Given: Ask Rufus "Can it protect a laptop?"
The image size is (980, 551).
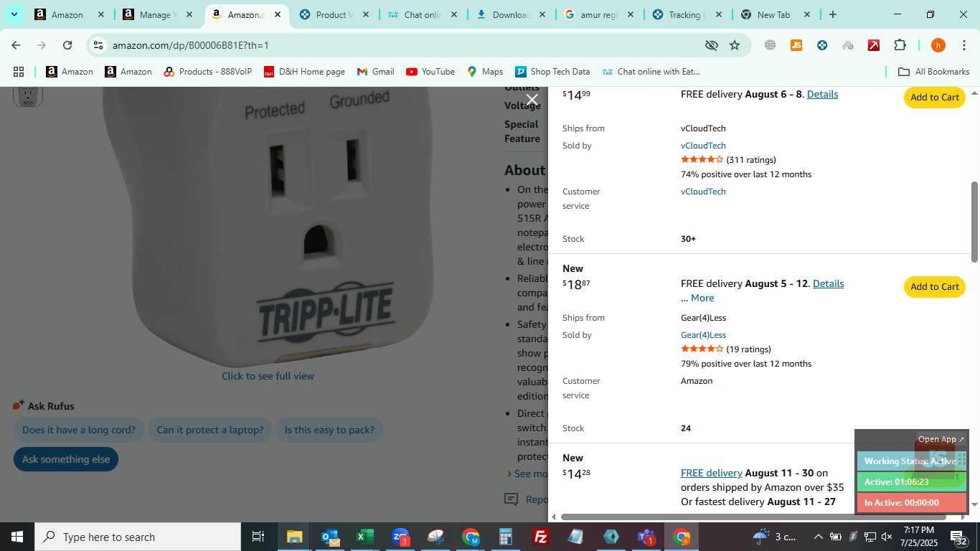Looking at the screenshot, I should [x=210, y=430].
